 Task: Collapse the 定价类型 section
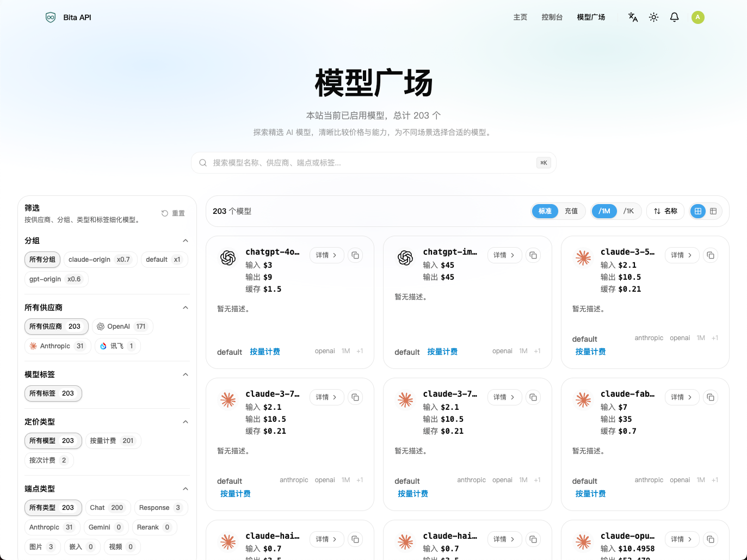186,422
